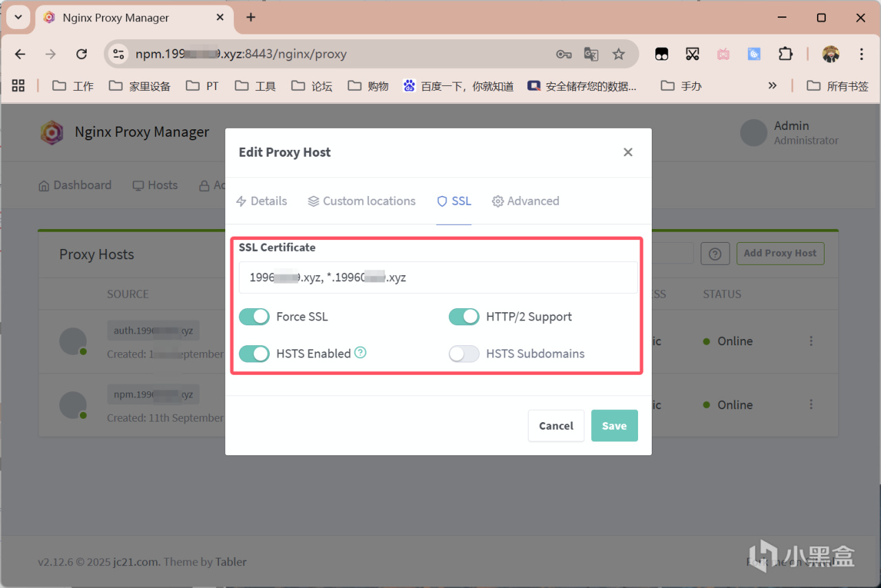Expand the 论坛 bookmark folder
The width and height of the screenshot is (881, 588).
[312, 86]
